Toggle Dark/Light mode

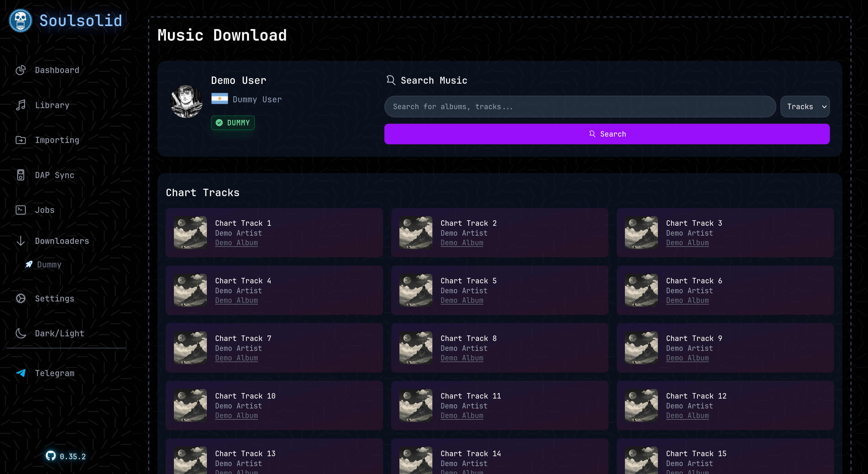tap(21, 333)
